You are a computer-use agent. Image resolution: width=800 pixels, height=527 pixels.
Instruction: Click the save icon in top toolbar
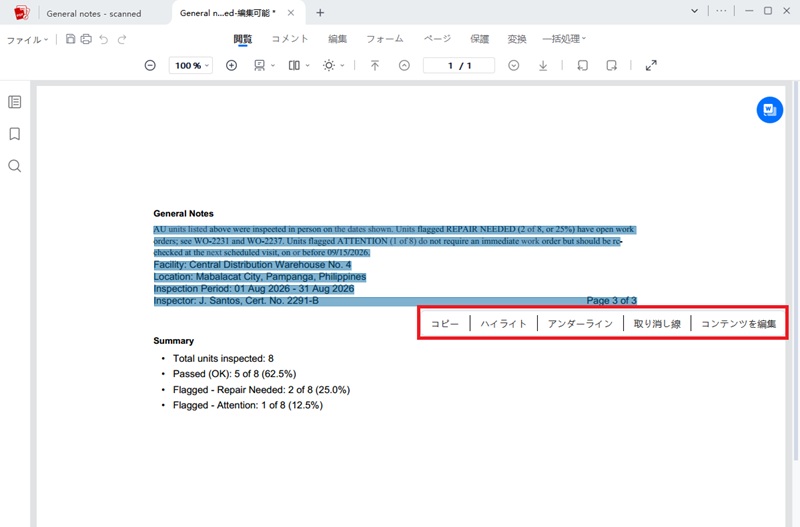pyautogui.click(x=70, y=39)
